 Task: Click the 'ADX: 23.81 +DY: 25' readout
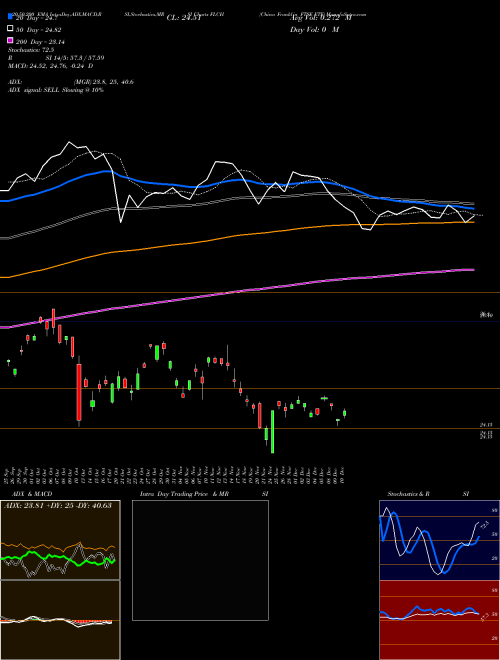click(58, 505)
